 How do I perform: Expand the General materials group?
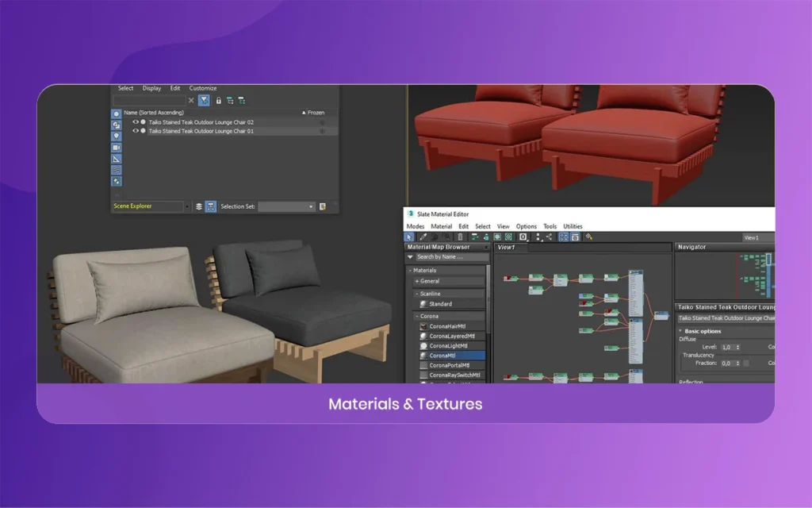pos(417,282)
